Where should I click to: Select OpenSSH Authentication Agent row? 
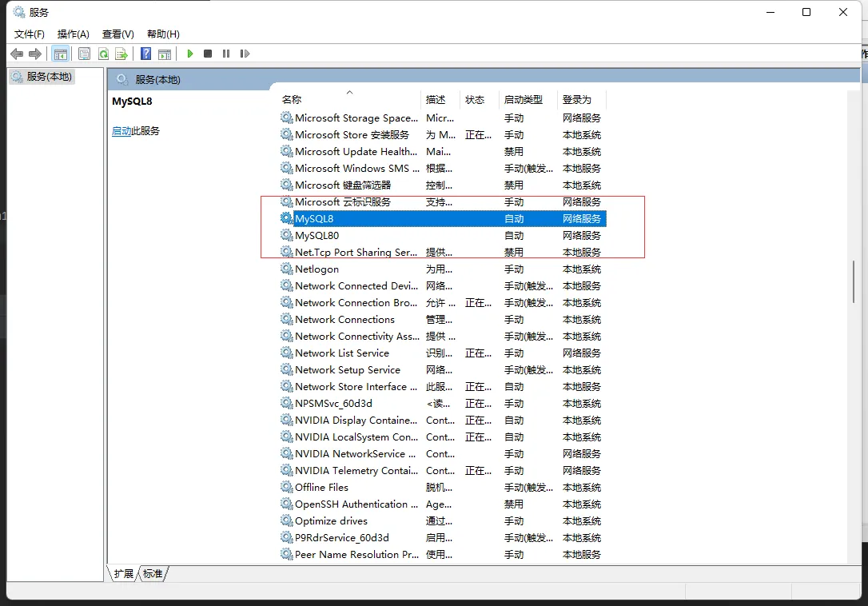point(443,504)
